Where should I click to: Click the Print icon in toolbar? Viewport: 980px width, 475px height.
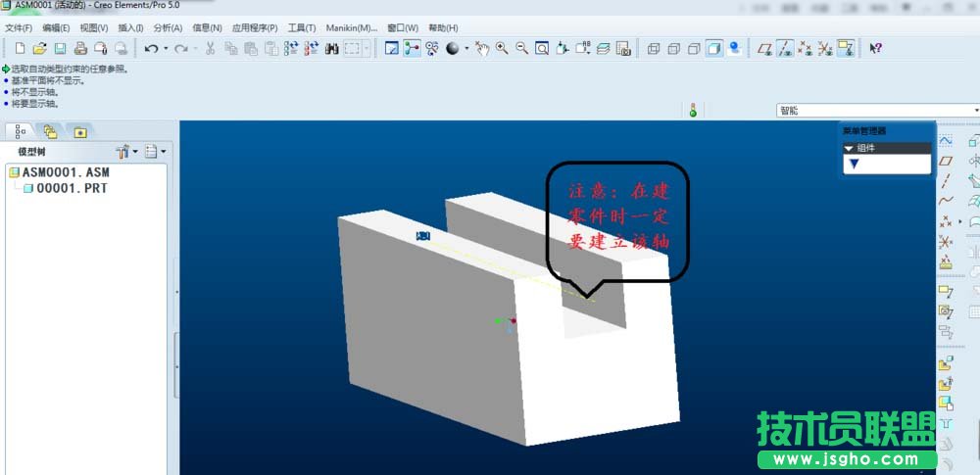[79, 48]
